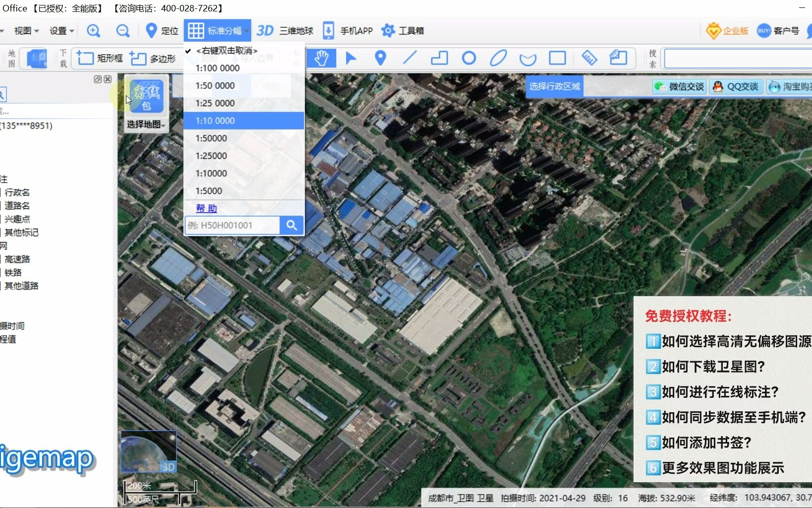The width and height of the screenshot is (812, 508).
Task: Click the map source tile icon
Action: point(37,59)
